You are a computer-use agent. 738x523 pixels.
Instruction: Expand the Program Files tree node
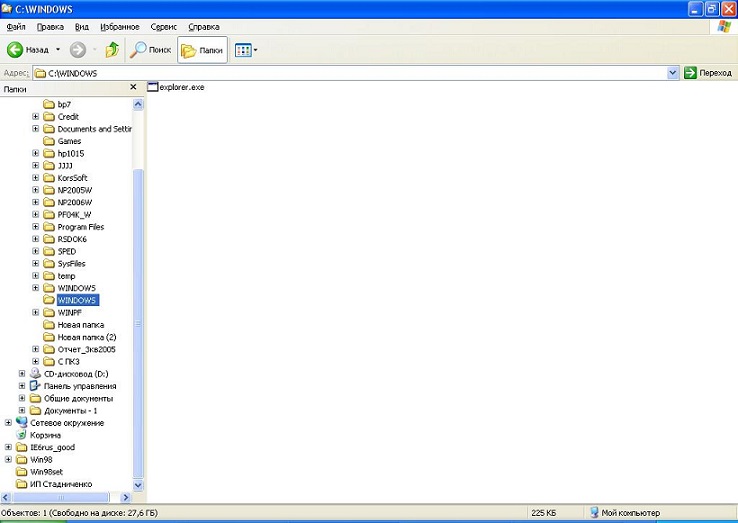tap(36, 227)
